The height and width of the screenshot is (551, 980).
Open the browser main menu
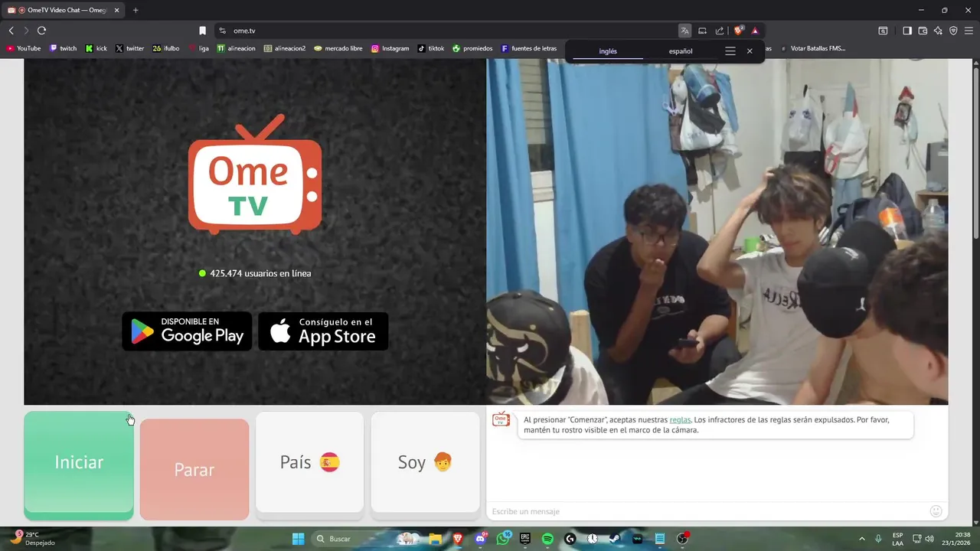pyautogui.click(x=969, y=31)
